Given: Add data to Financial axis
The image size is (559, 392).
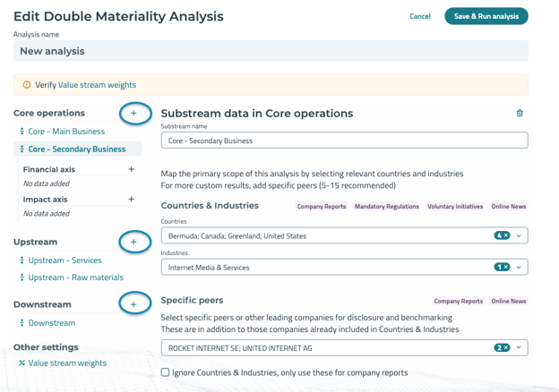Looking at the screenshot, I should coord(131,169).
